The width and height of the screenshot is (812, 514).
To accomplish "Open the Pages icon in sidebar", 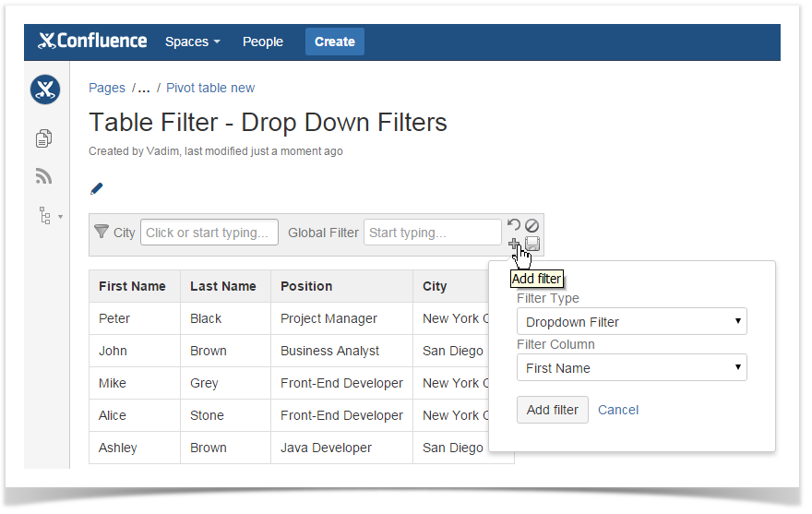I will [x=43, y=138].
